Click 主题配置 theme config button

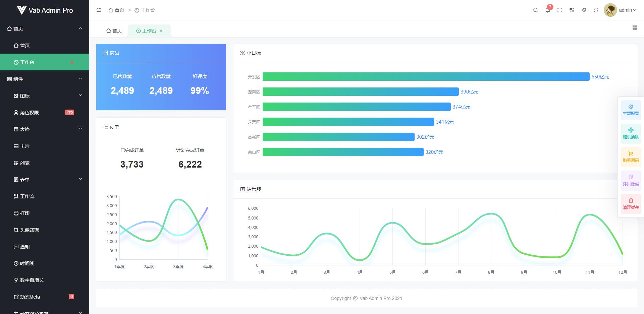pyautogui.click(x=631, y=110)
